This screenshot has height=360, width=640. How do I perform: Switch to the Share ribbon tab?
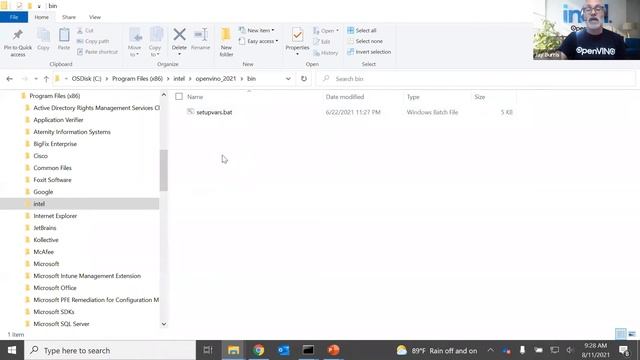pos(69,17)
